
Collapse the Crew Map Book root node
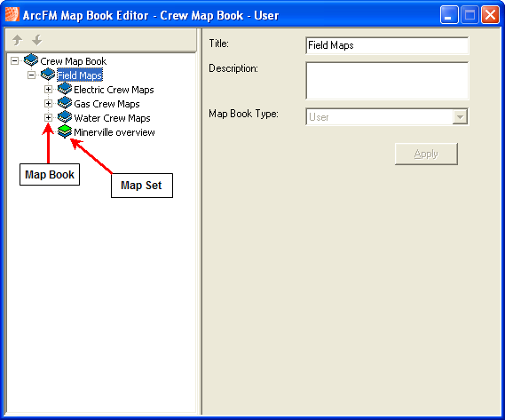pos(14,60)
